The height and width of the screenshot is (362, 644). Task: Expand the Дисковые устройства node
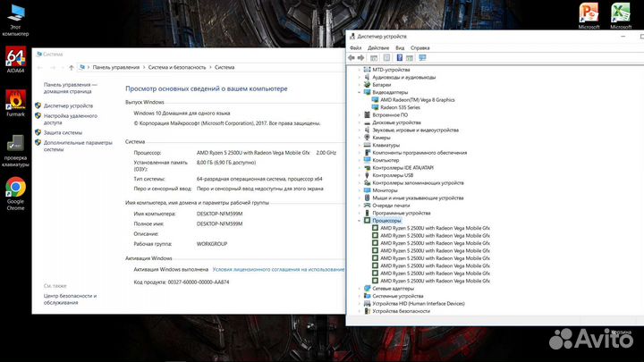(x=360, y=122)
